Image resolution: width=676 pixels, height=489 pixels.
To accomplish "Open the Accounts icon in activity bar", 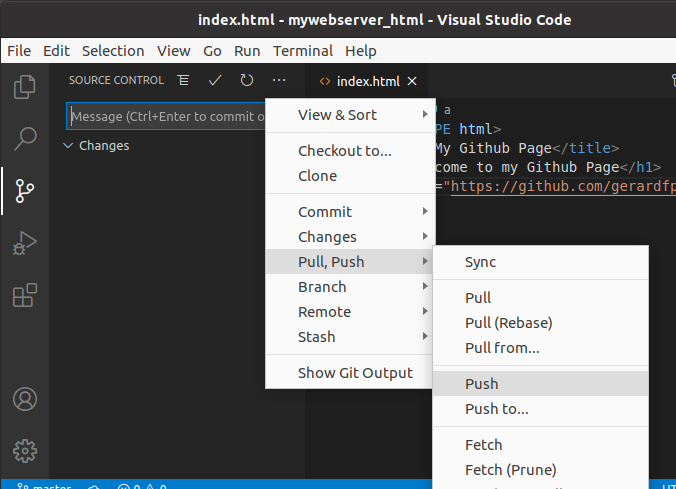I will click(x=25, y=399).
